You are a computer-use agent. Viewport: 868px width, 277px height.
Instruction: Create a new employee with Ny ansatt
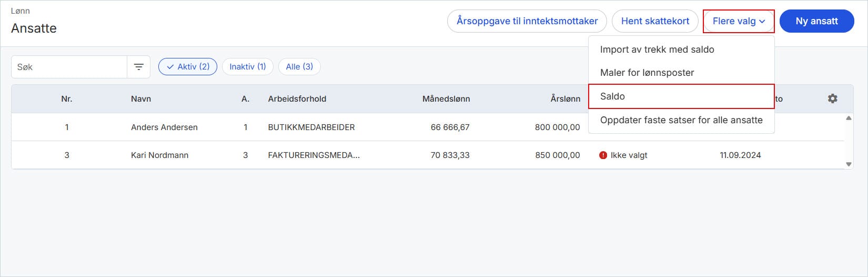(816, 21)
